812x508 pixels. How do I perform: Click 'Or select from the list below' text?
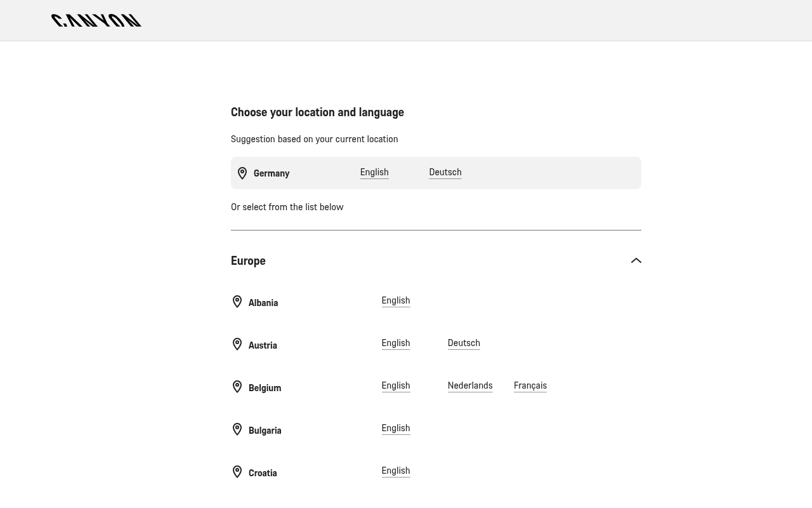click(x=287, y=207)
